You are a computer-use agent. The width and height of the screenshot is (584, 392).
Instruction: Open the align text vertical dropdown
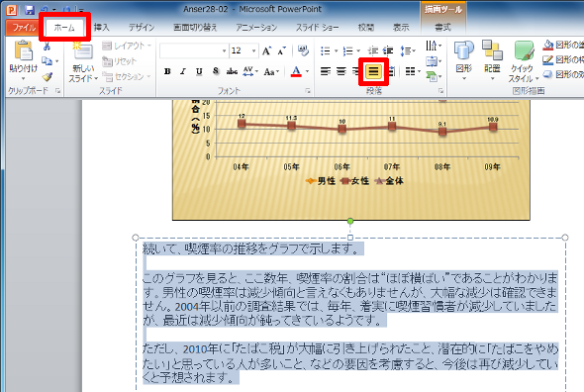434,61
